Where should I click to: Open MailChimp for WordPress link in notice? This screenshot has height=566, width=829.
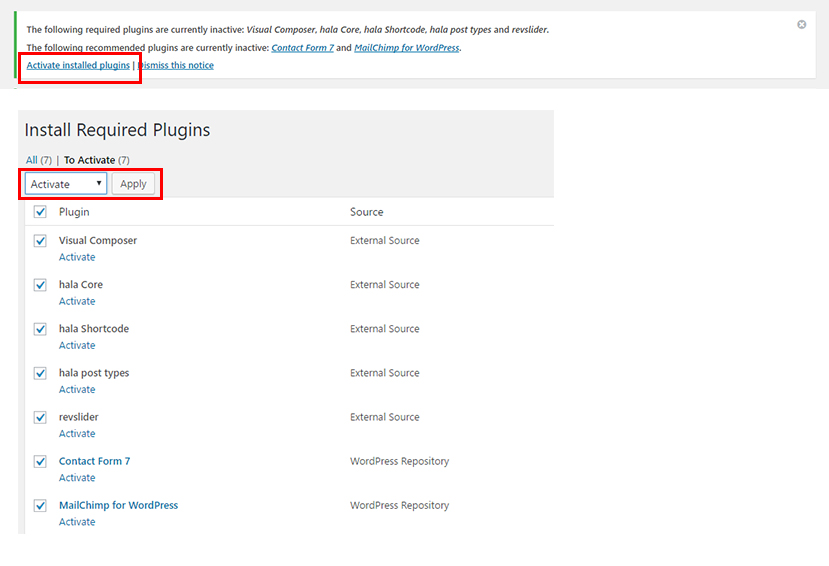tap(407, 48)
